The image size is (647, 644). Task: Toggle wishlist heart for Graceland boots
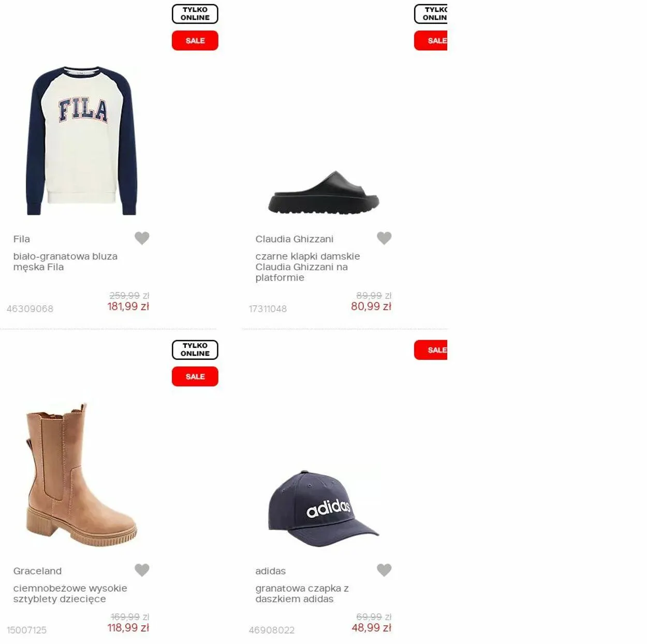[x=142, y=570]
